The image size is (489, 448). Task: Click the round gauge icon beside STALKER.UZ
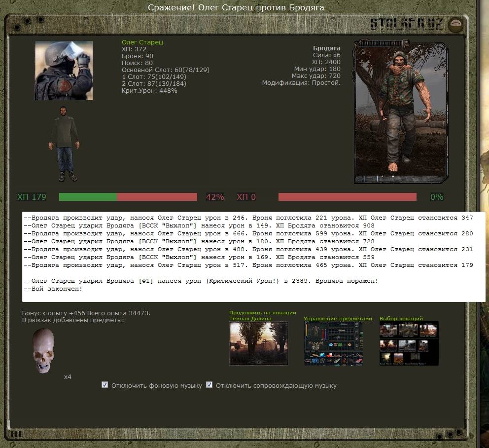455,24
